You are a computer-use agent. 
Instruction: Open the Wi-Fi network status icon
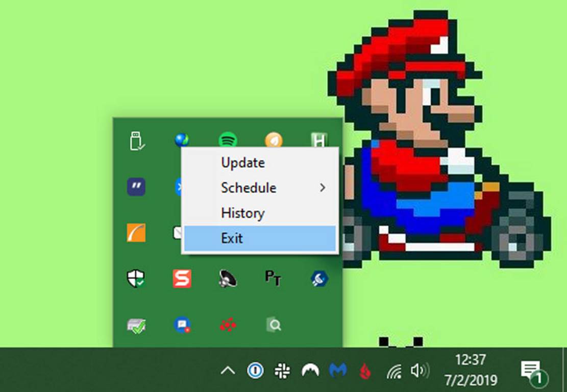point(393,371)
